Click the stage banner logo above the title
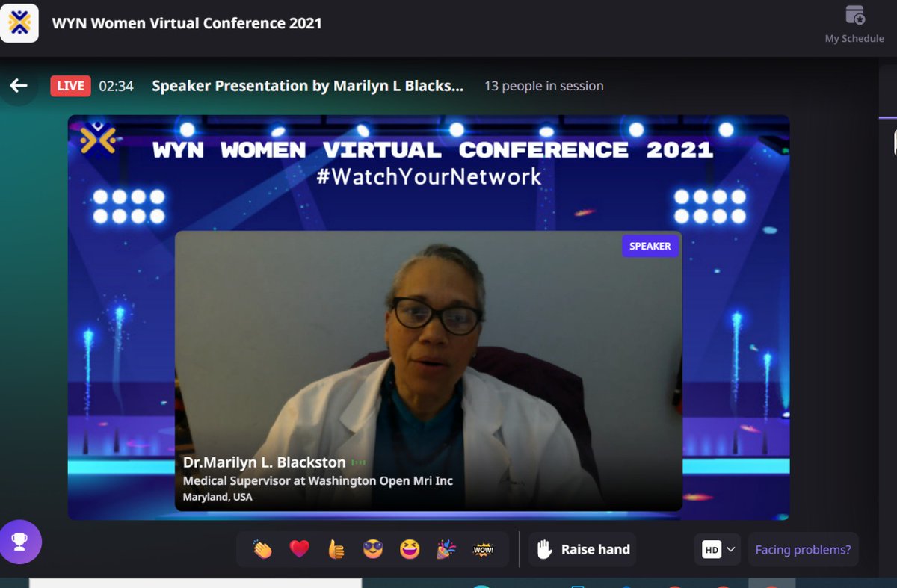 98,138
